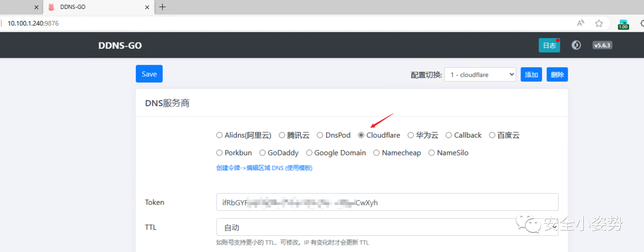
Task: Switch to the DDNS-GO browser tab
Action: (97, 7)
